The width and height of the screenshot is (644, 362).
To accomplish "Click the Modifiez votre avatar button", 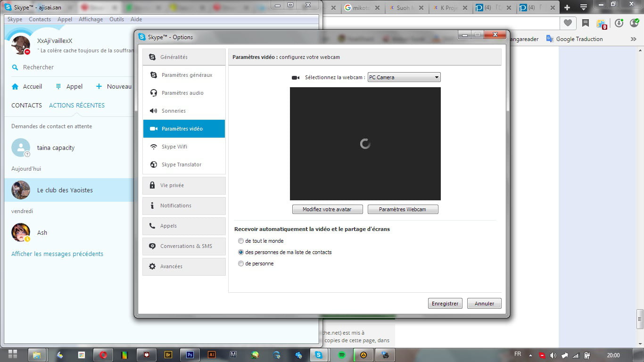I will (327, 209).
